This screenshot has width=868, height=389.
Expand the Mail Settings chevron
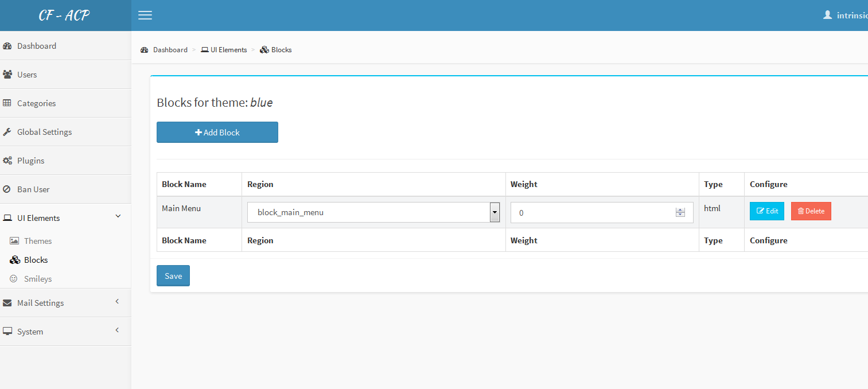point(117,301)
